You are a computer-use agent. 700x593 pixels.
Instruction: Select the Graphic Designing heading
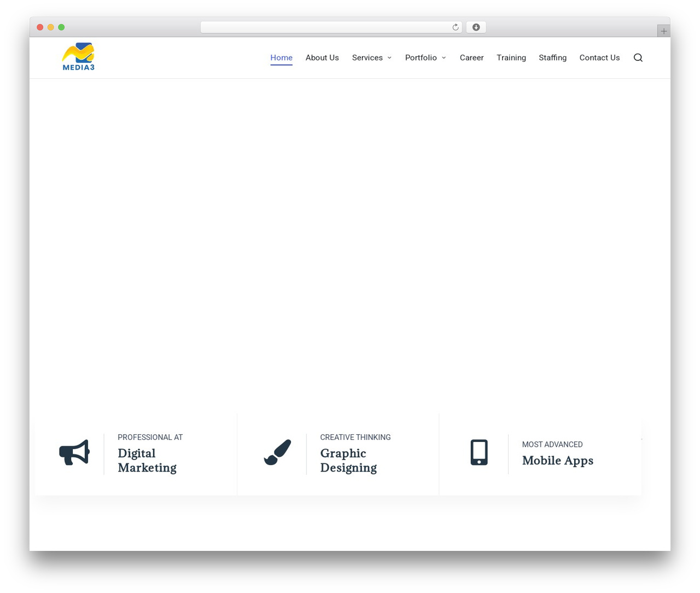pyautogui.click(x=348, y=461)
